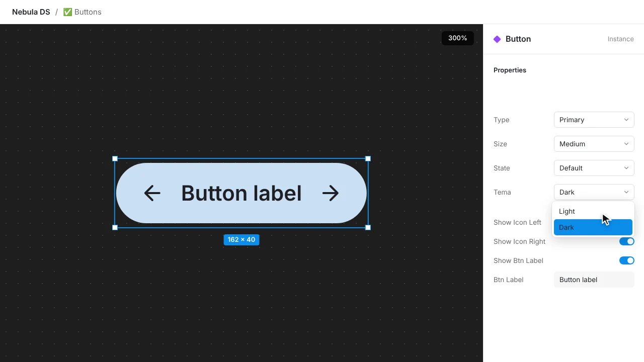
Task: Click the top-right selection handle of the button
Action: coord(368,158)
